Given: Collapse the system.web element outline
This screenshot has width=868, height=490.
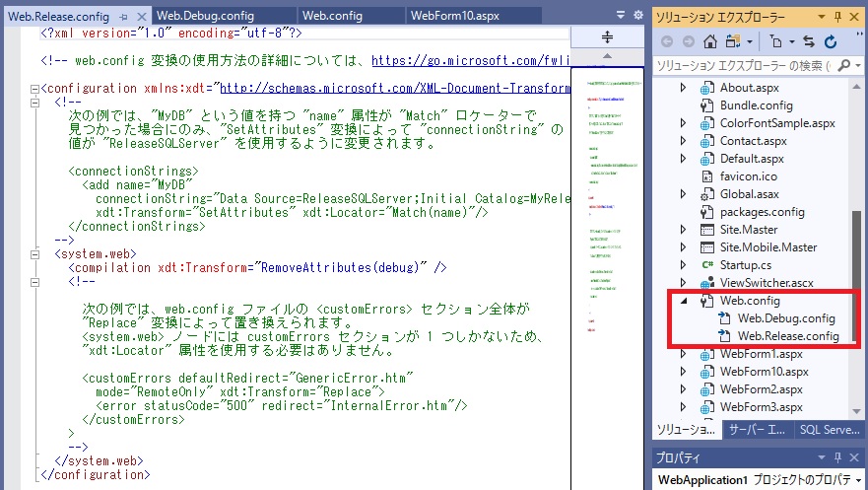Looking at the screenshot, I should (34, 254).
